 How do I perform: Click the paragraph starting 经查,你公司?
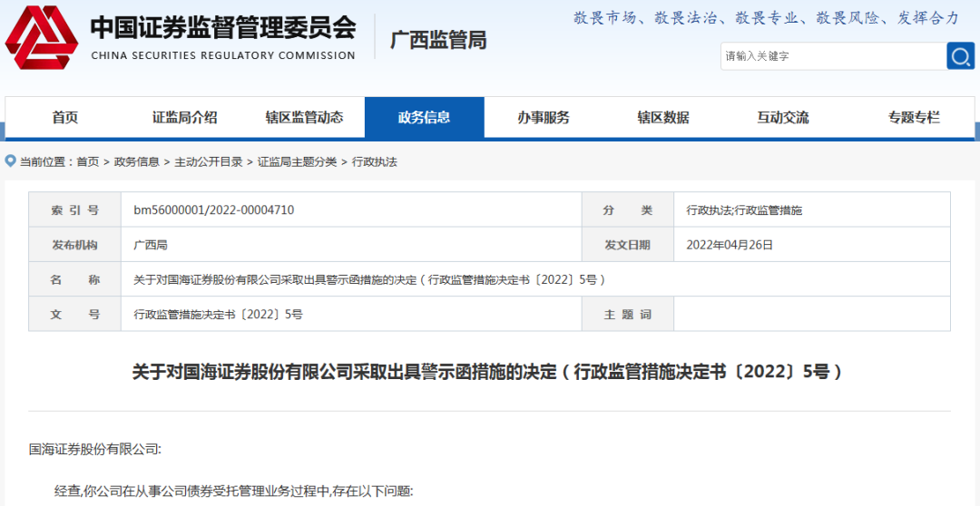[x=234, y=491]
